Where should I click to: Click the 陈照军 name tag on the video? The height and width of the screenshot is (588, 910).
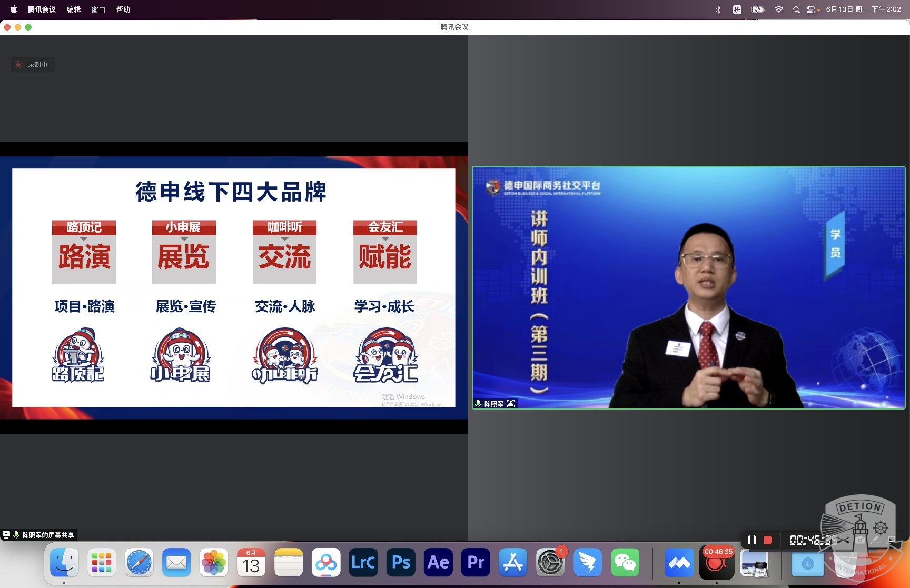[494, 404]
